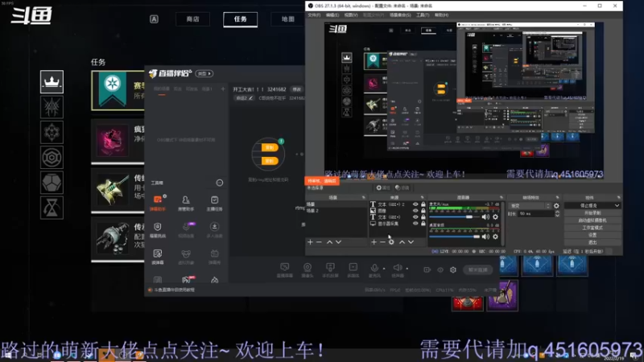Expand speaker options arrow in companion toolbar
The image size is (644, 362).
coord(407,269)
